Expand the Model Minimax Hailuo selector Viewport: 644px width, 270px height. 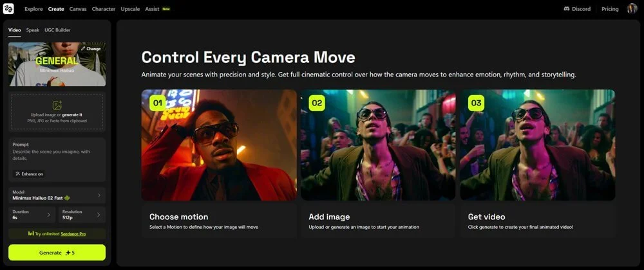point(57,195)
